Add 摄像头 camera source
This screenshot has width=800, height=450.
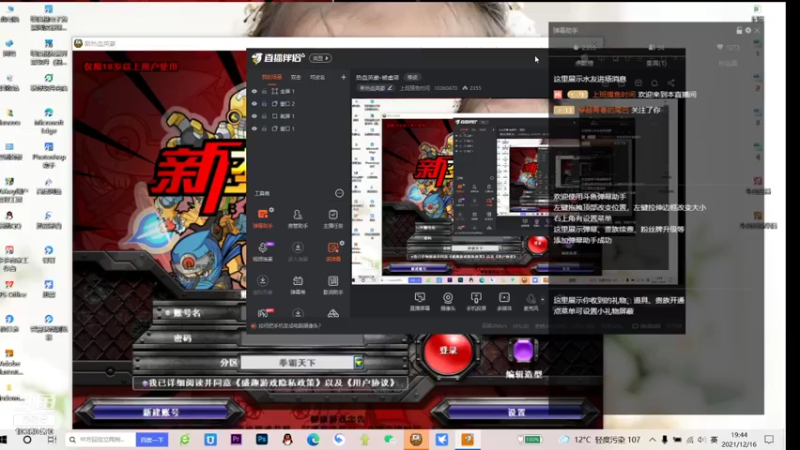(x=447, y=302)
